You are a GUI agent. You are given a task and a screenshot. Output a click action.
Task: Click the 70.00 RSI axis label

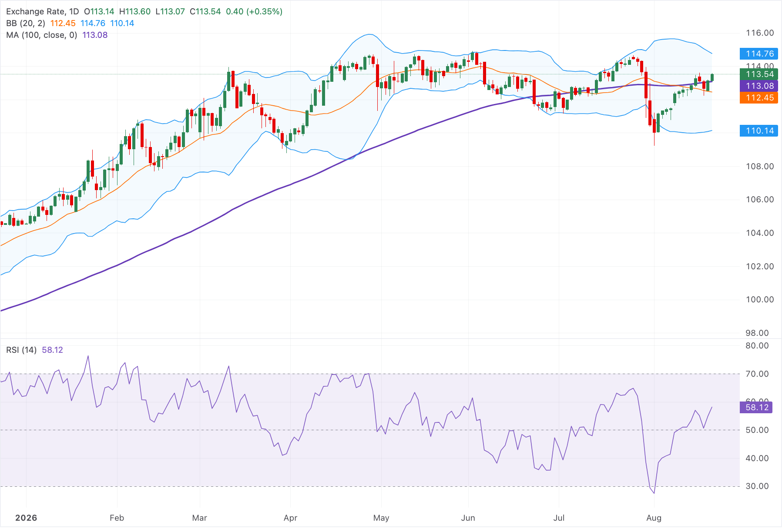[757, 374]
